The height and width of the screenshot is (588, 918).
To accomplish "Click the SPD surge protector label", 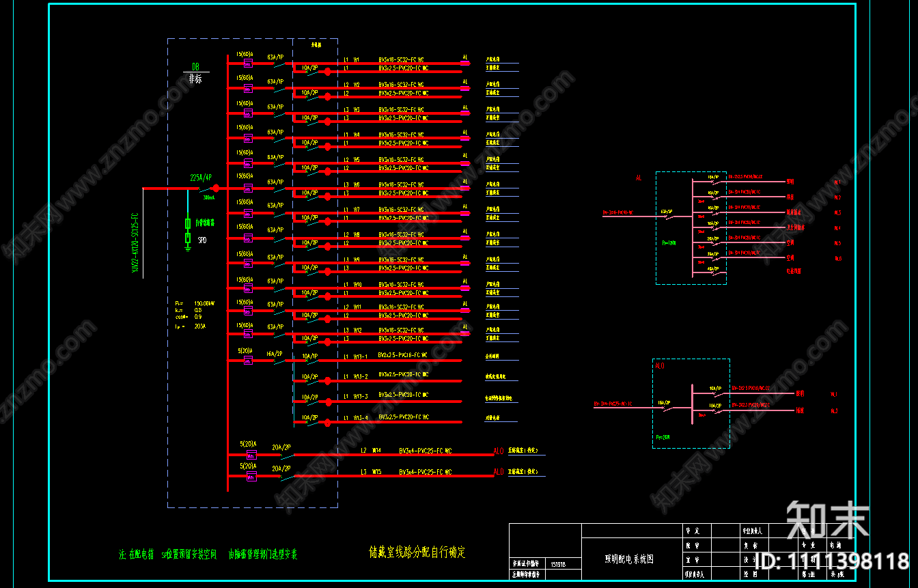I will (202, 241).
